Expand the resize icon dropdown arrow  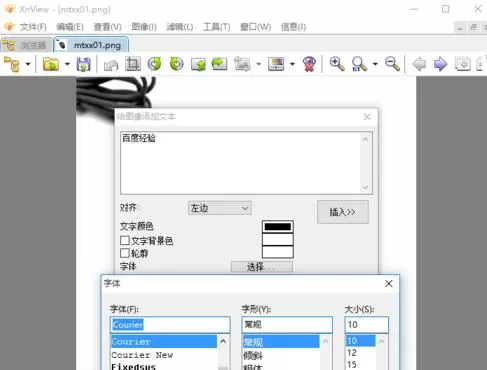[x=258, y=64]
